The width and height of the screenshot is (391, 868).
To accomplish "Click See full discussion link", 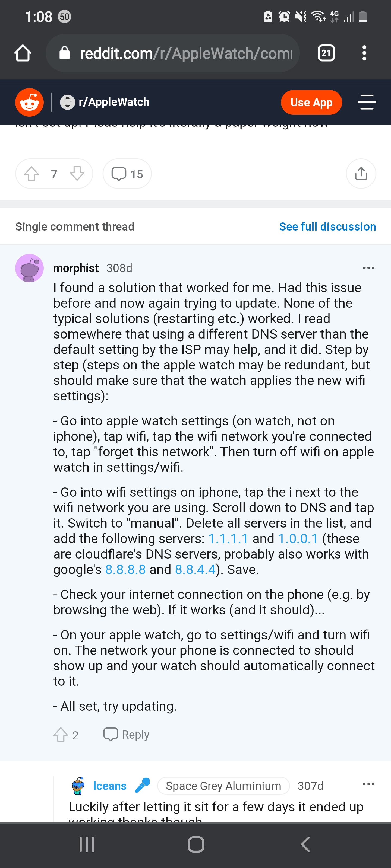I will point(327,226).
